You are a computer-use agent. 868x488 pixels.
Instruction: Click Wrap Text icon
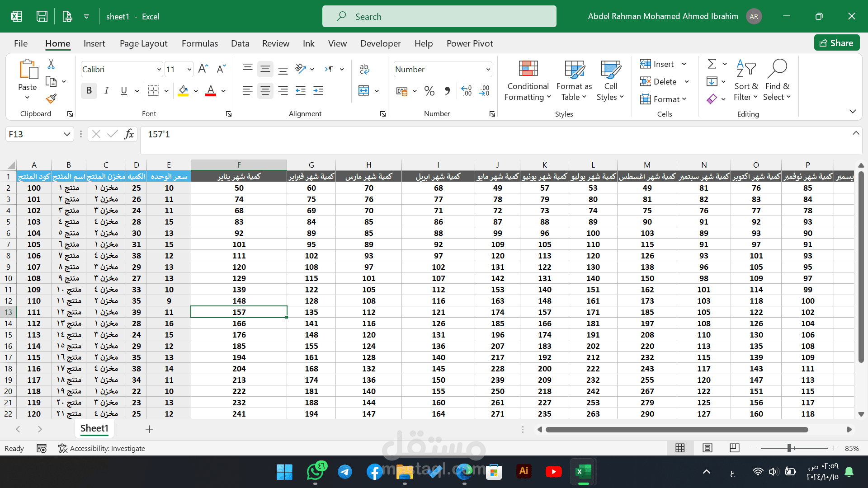point(364,69)
